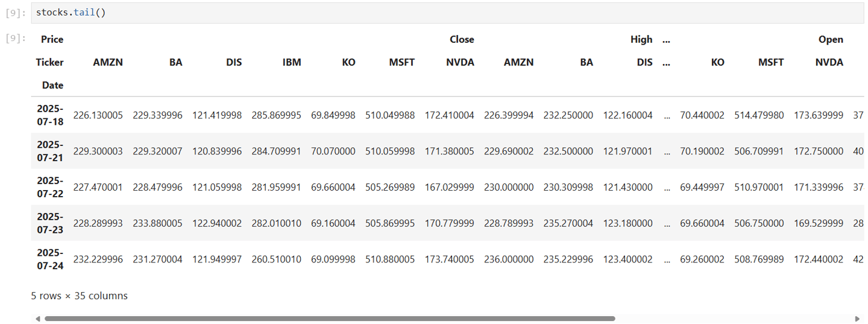Click the KO ticker header under Open
Viewport: 868px width, 324px height.
coord(717,62)
